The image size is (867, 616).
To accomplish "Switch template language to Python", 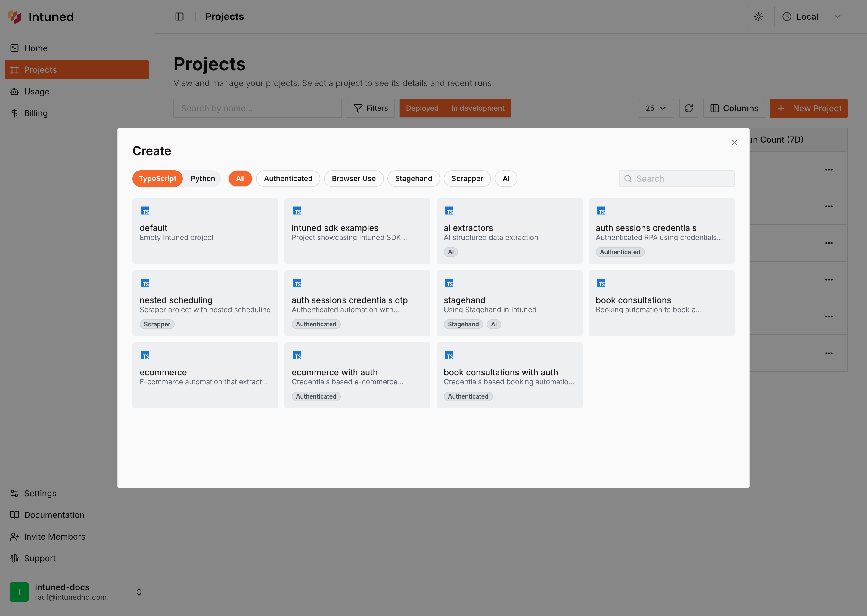I will (x=202, y=178).
